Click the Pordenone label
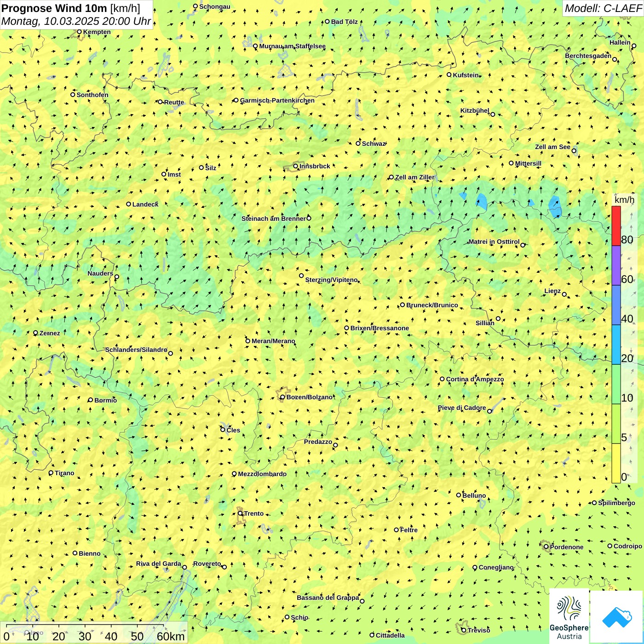644x644 pixels. pyautogui.click(x=567, y=547)
